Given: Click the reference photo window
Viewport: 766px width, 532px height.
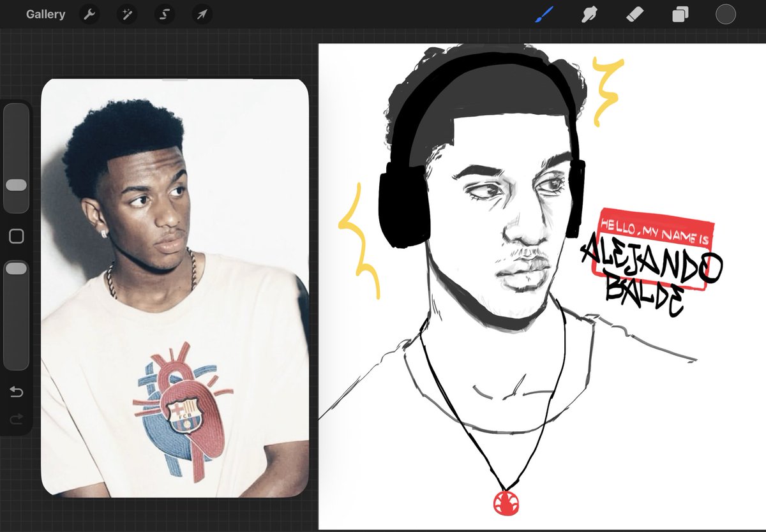Looking at the screenshot, I should click(x=175, y=288).
